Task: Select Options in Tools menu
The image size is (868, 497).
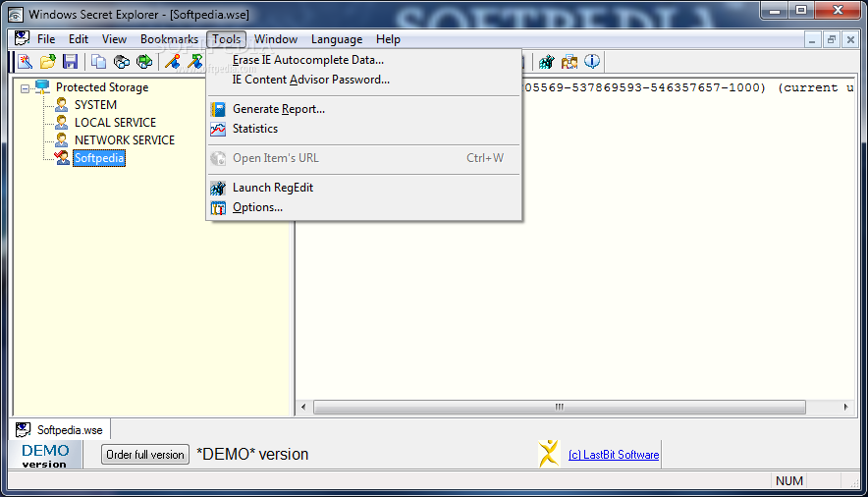Action: (x=363, y=207)
